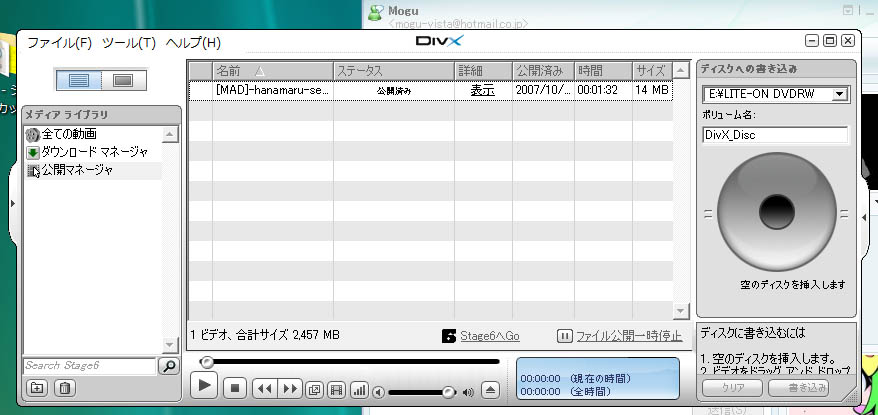Click media library scrollbar down arrow
This screenshot has height=415, width=878.
coord(170,344)
